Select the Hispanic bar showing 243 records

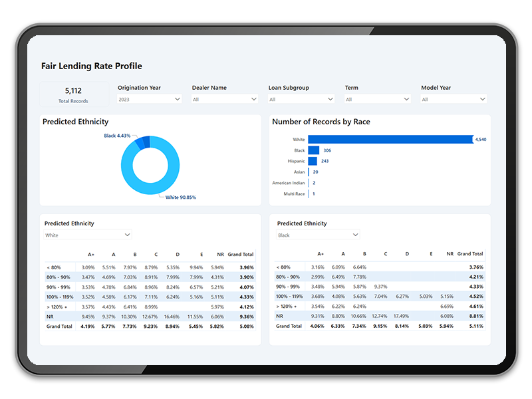tap(313, 161)
